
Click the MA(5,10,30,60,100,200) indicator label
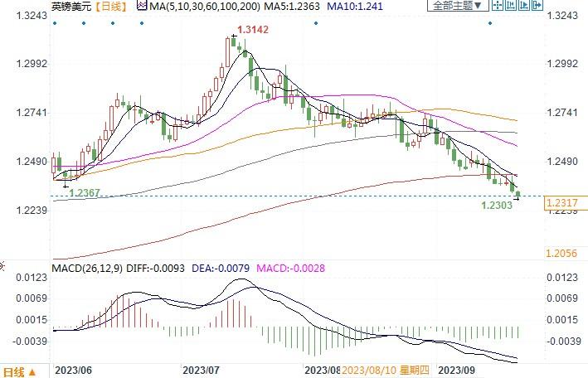204,6
